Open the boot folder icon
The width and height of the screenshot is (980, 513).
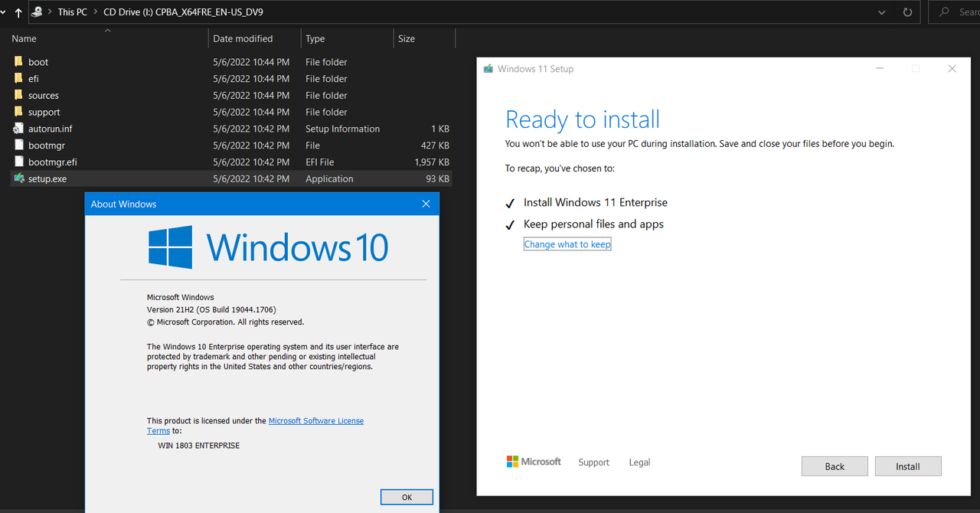tap(19, 61)
